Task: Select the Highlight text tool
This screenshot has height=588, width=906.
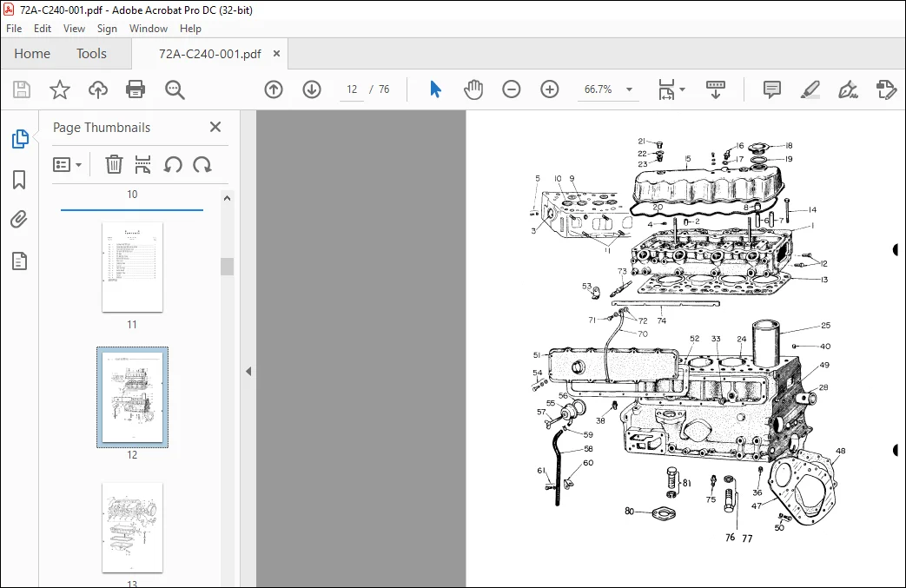Action: 810,89
